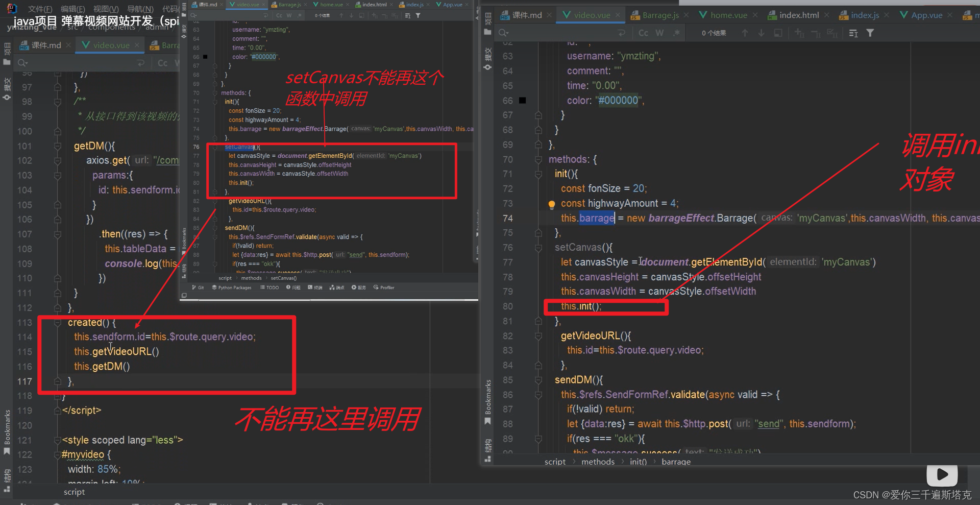Open 服务 services panel in middle window
The width and height of the screenshot is (980, 505).
click(x=359, y=287)
